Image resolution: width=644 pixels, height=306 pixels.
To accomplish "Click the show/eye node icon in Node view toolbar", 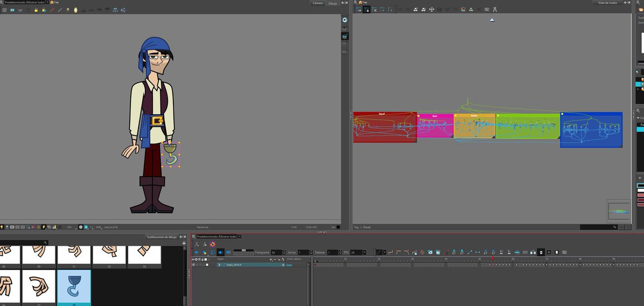I will pyautogui.click(x=358, y=10).
